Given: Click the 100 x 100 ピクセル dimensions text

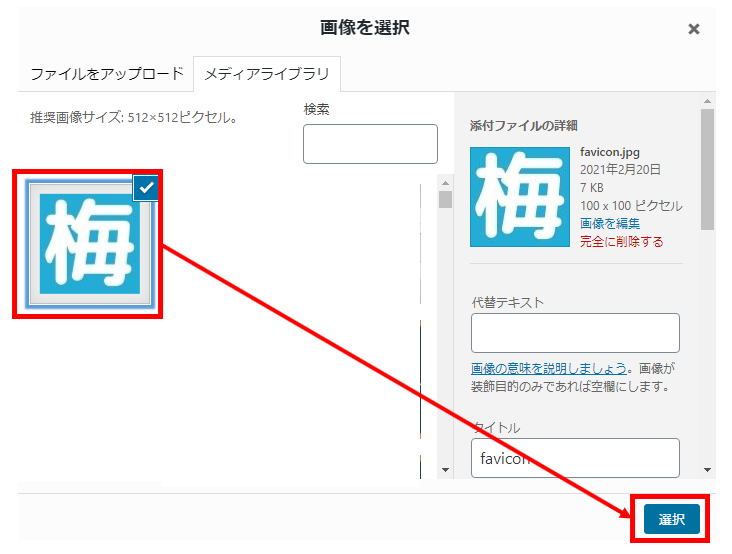Looking at the screenshot, I should click(631, 206).
